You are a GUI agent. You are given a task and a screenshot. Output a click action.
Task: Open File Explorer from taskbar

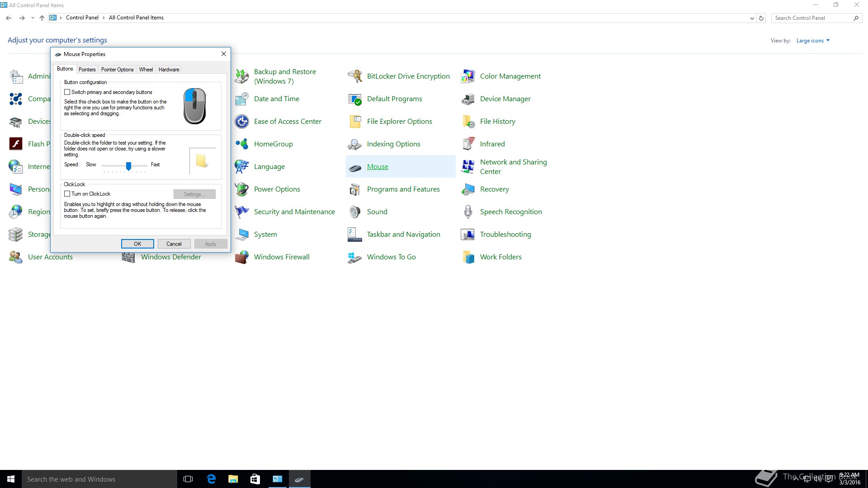(x=233, y=479)
